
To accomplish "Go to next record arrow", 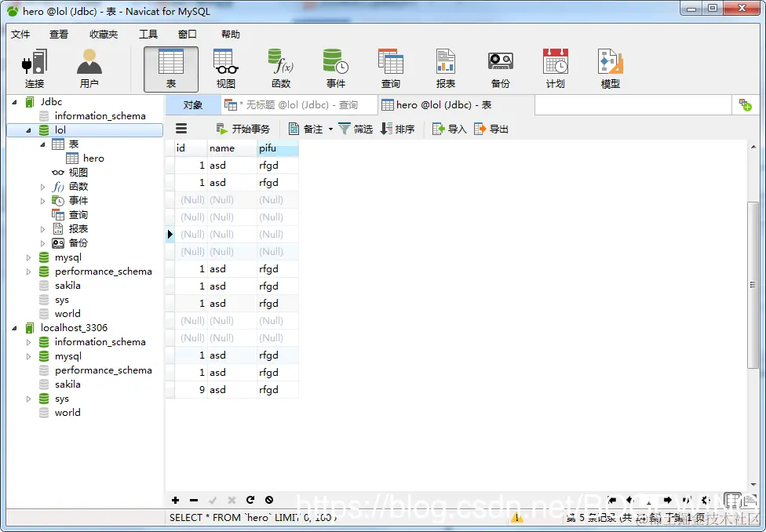I will 668,500.
